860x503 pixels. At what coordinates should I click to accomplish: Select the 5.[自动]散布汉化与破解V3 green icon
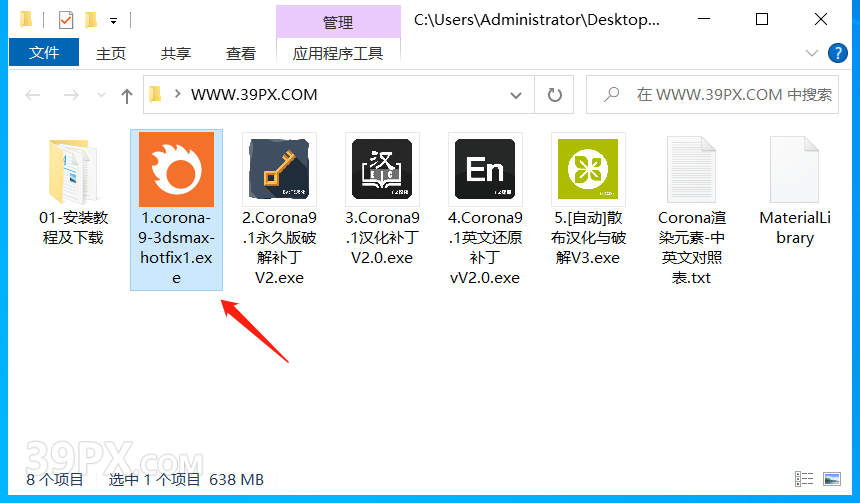(588, 169)
